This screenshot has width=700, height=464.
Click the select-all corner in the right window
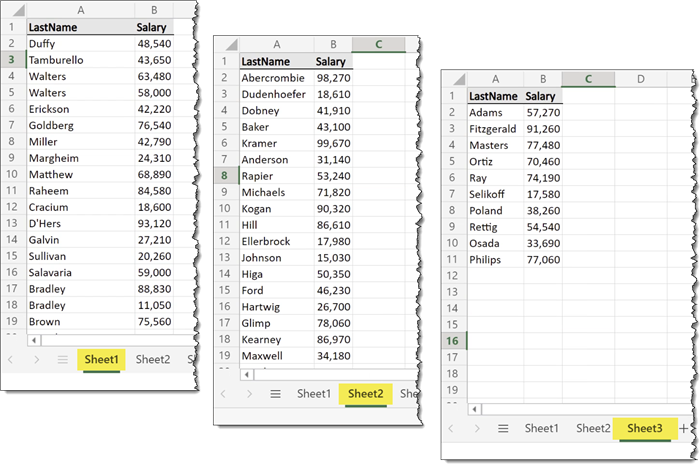pos(454,79)
